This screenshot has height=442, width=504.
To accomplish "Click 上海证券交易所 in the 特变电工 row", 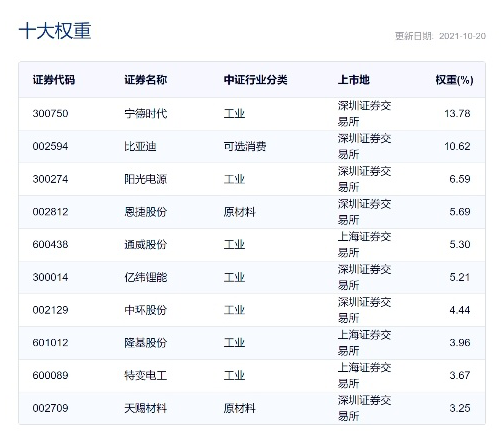I will [364, 375].
